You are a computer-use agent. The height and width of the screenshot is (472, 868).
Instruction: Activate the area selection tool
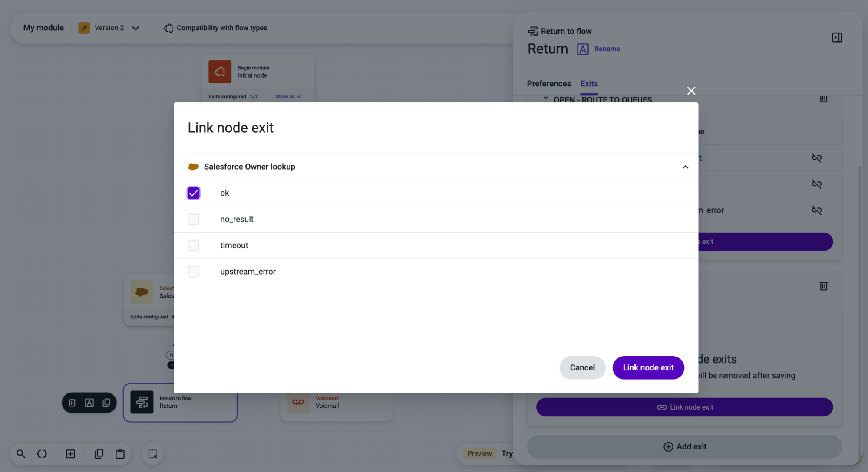[x=153, y=454]
